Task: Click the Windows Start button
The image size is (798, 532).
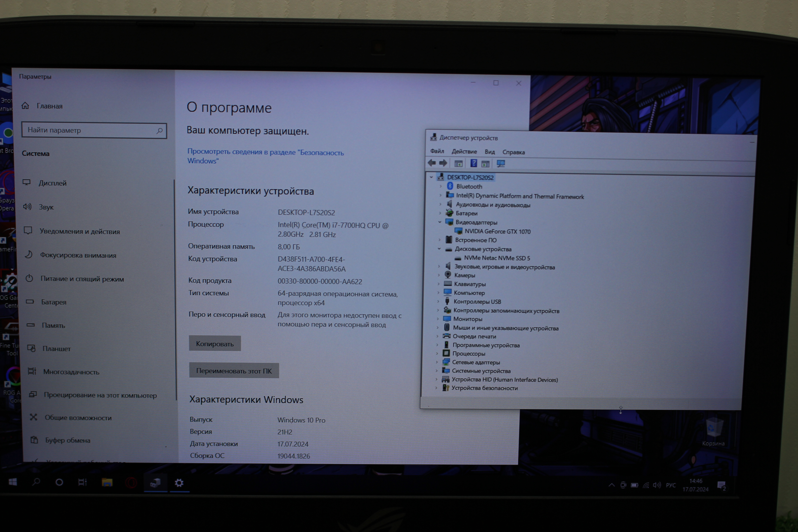Action: (x=13, y=482)
